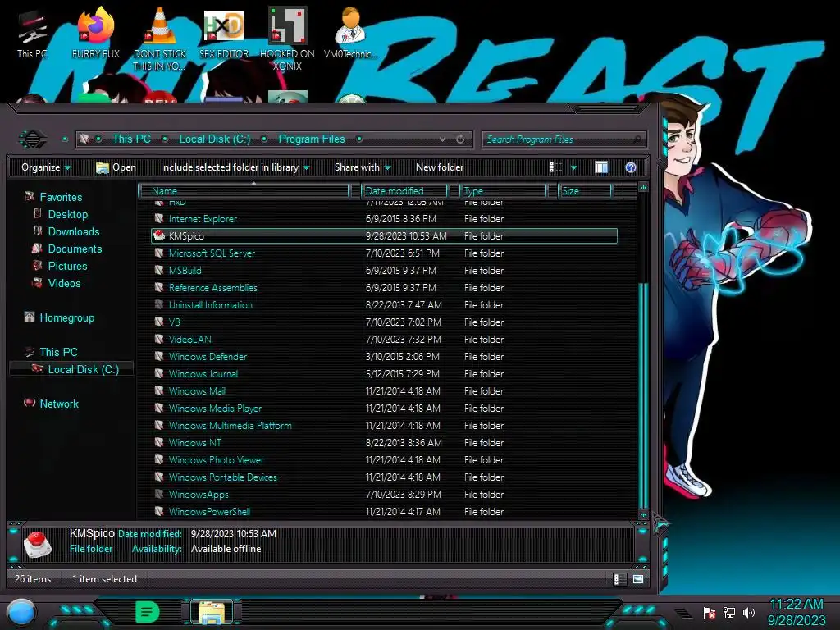The height and width of the screenshot is (630, 840).
Task: Click the back navigation button in Explorer
Action: click(x=33, y=139)
